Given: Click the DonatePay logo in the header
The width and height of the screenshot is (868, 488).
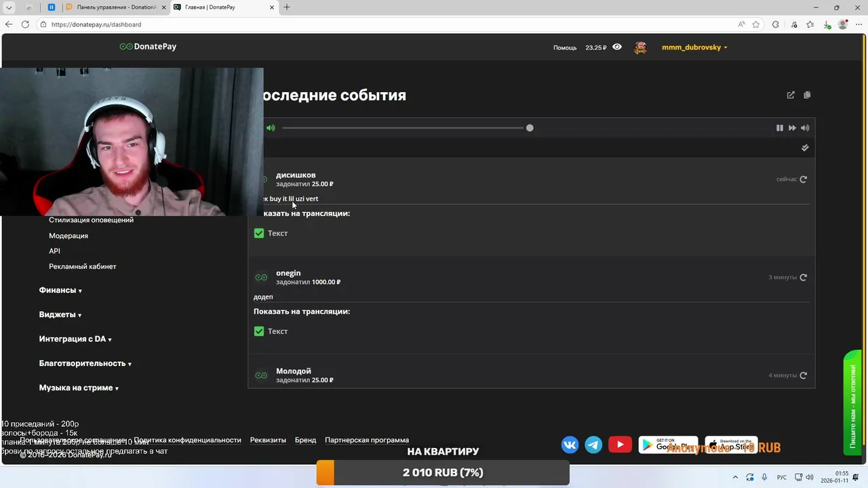Looking at the screenshot, I should point(148,47).
